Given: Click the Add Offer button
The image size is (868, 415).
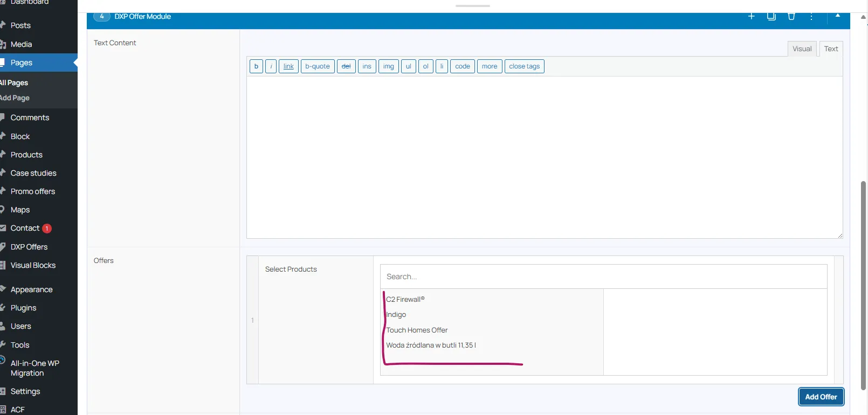Looking at the screenshot, I should point(821,397).
